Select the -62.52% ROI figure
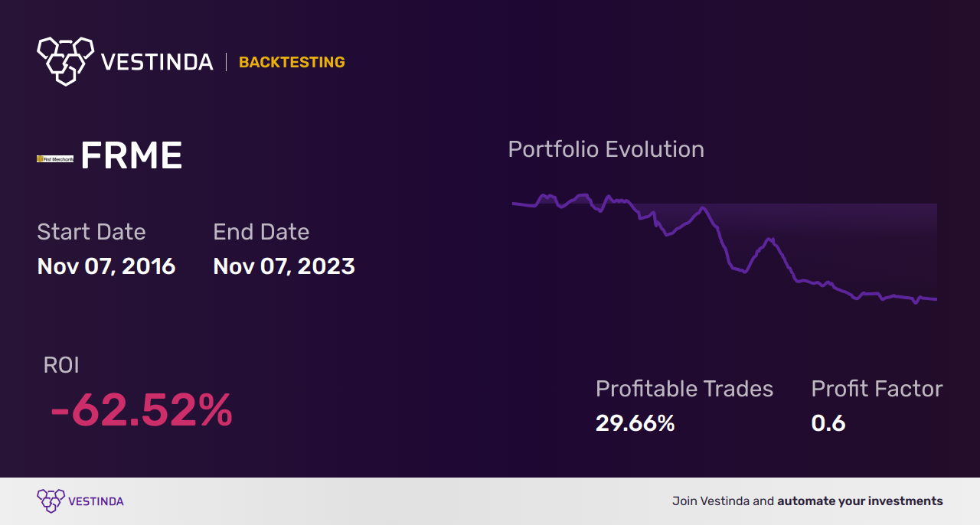 (x=141, y=410)
